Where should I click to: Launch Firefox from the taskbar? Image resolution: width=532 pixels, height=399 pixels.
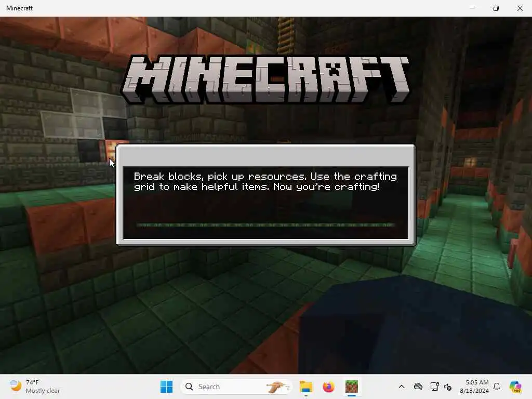pyautogui.click(x=328, y=387)
